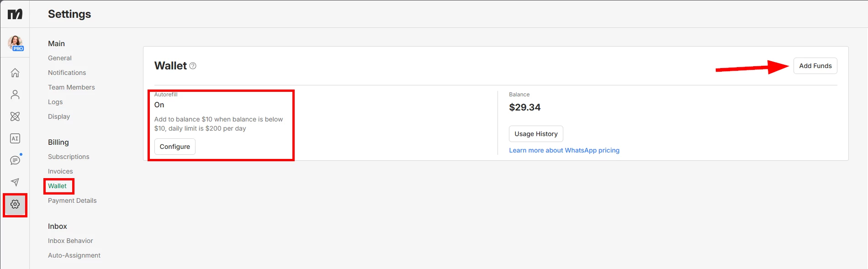The height and width of the screenshot is (269, 868).
Task: Click Configure autorefill button
Action: click(175, 147)
